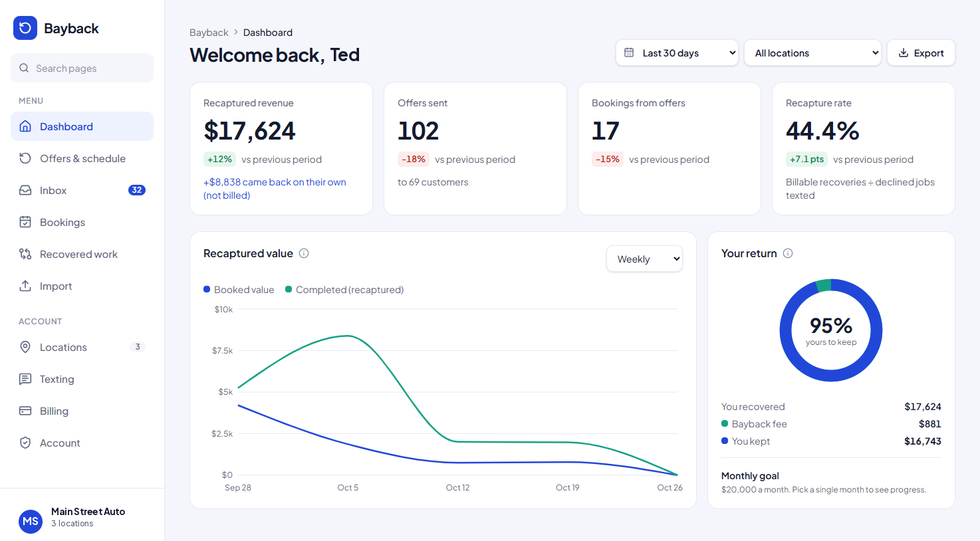Open the Inbox menu item
980x541 pixels.
point(82,190)
